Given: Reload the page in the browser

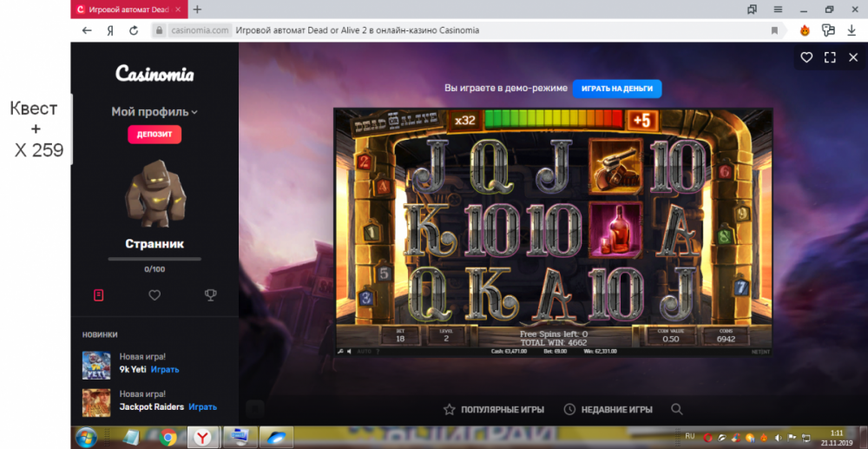Looking at the screenshot, I should point(134,30).
